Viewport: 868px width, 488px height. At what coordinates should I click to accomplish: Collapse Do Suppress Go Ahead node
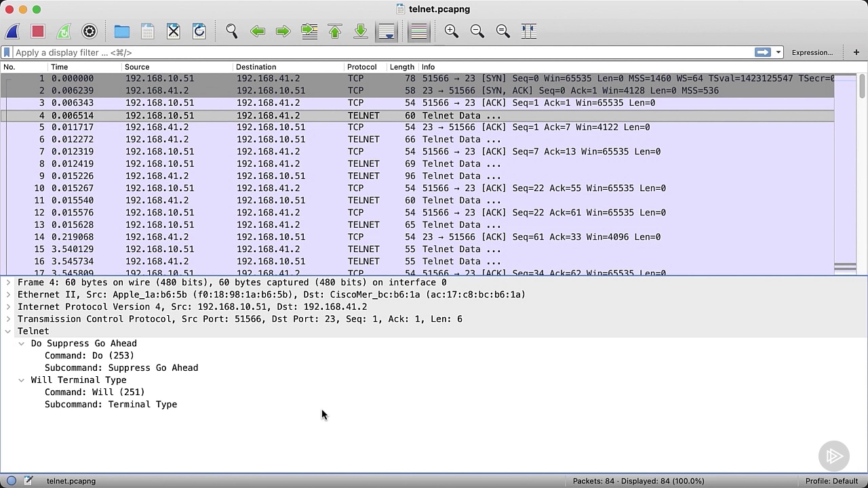point(22,344)
